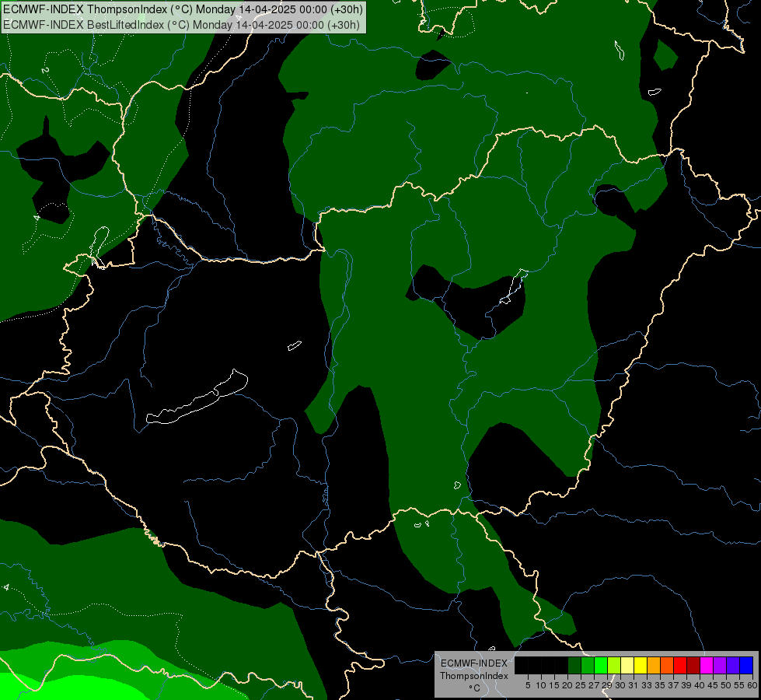Click the bright green 27–29 legend swatch
The image size is (761, 700).
[x=601, y=665]
